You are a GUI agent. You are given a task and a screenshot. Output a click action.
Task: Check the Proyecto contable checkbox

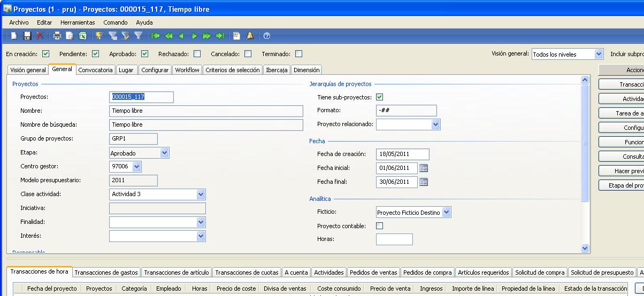(380, 226)
